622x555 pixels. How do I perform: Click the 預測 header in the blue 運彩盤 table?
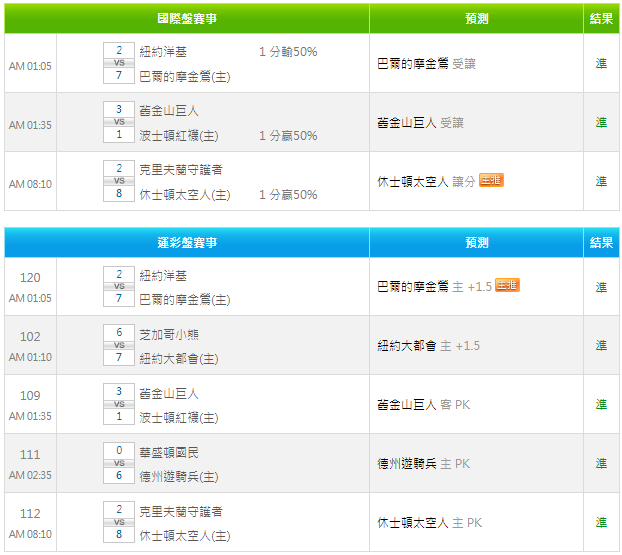click(x=476, y=242)
